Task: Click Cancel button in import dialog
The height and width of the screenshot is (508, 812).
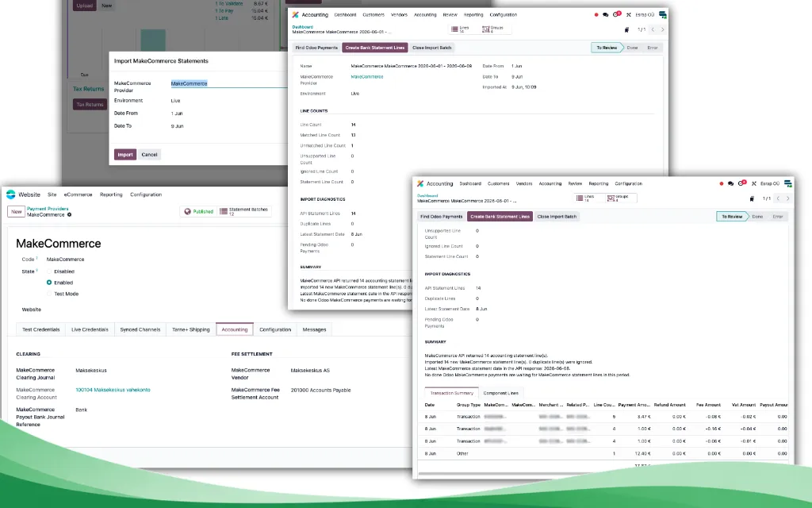Action: 149,155
